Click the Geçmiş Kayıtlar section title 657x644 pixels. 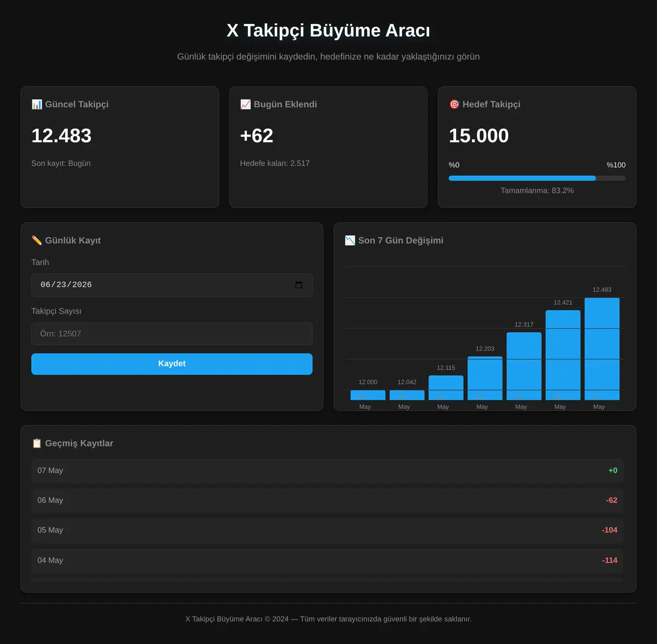pos(79,443)
